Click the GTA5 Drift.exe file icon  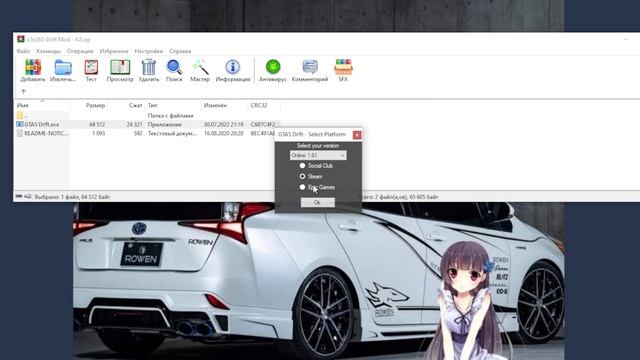(x=20, y=124)
